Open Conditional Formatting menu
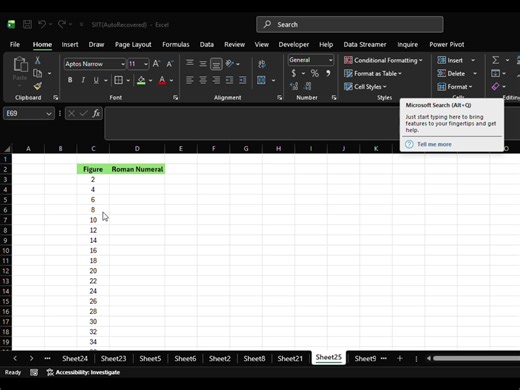Viewport: 520px width, 390px height. pyautogui.click(x=383, y=60)
